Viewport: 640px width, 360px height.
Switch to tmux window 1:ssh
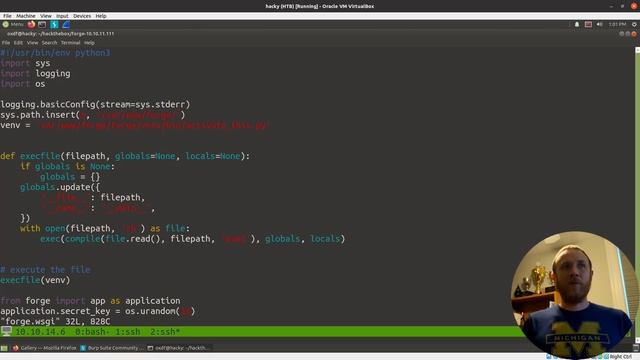(x=127, y=332)
